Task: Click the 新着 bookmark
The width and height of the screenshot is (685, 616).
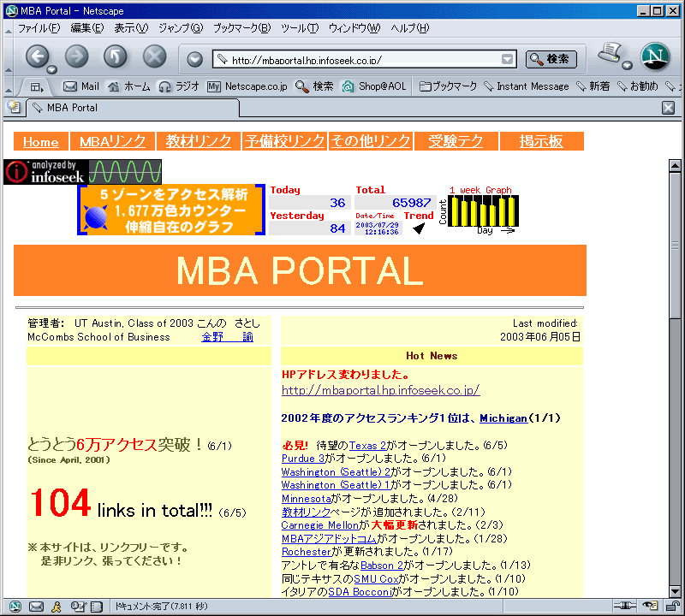Action: pyautogui.click(x=593, y=86)
